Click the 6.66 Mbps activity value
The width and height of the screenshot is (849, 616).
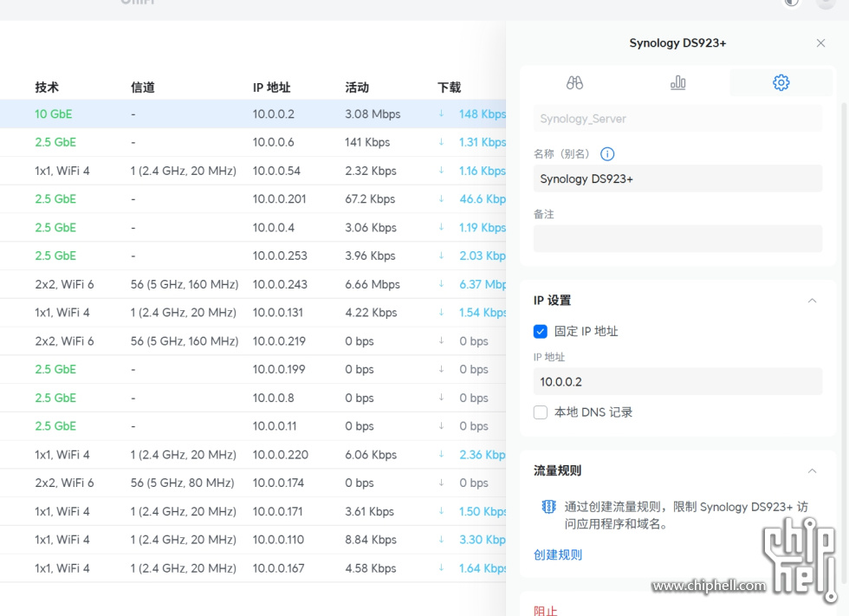pyautogui.click(x=373, y=285)
